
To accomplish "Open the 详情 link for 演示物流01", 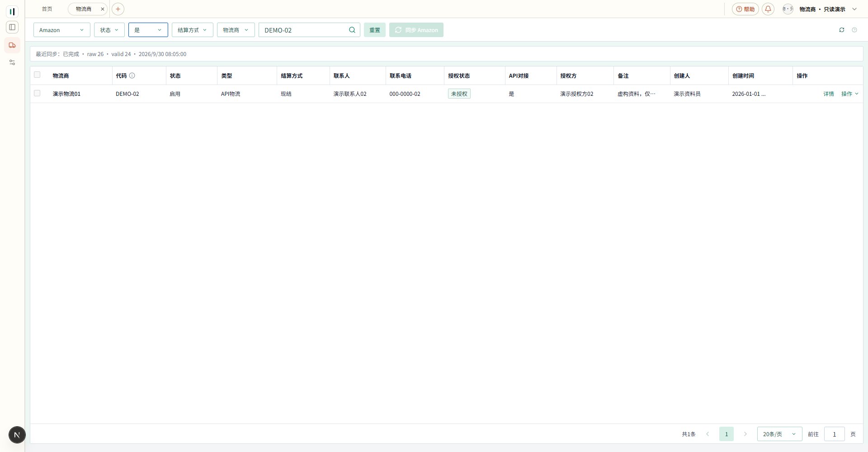I will [x=829, y=94].
